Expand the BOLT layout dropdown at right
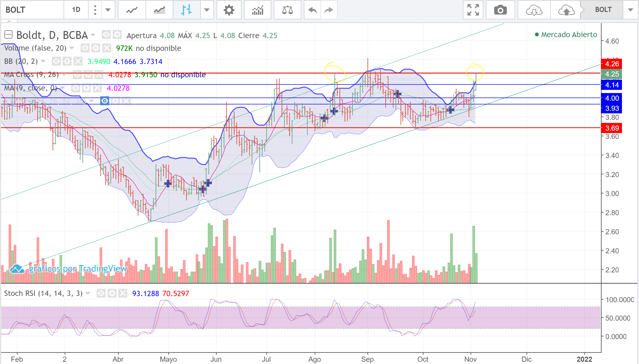639x364 pixels. point(630,10)
